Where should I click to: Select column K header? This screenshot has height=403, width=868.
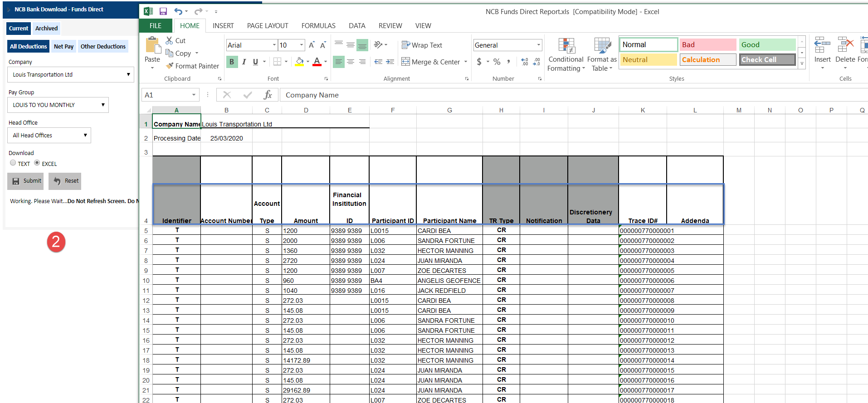pos(643,110)
